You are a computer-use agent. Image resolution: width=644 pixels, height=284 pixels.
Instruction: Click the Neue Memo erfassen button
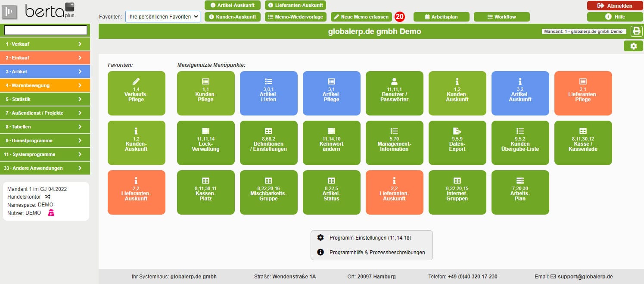click(361, 17)
